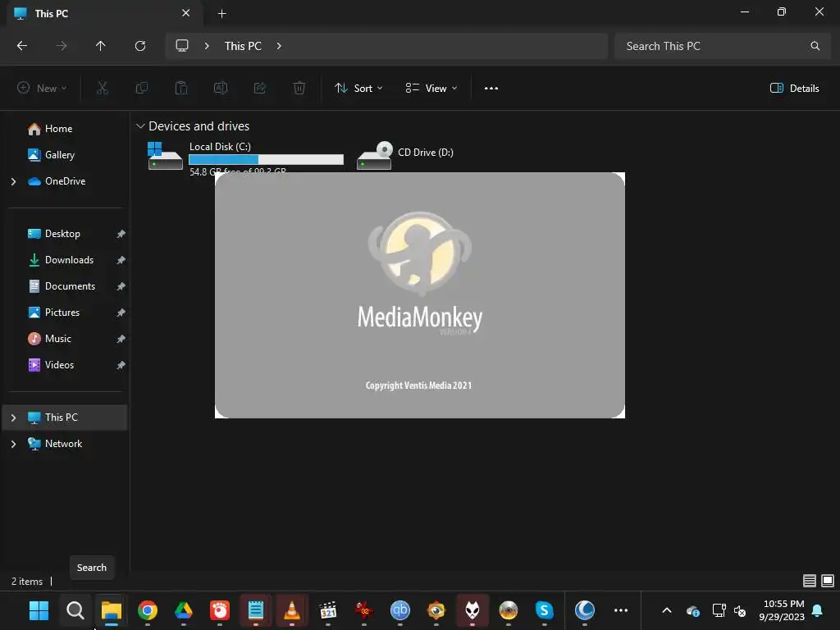Open the clock and date panel
This screenshot has width=840, height=630.
click(782, 610)
